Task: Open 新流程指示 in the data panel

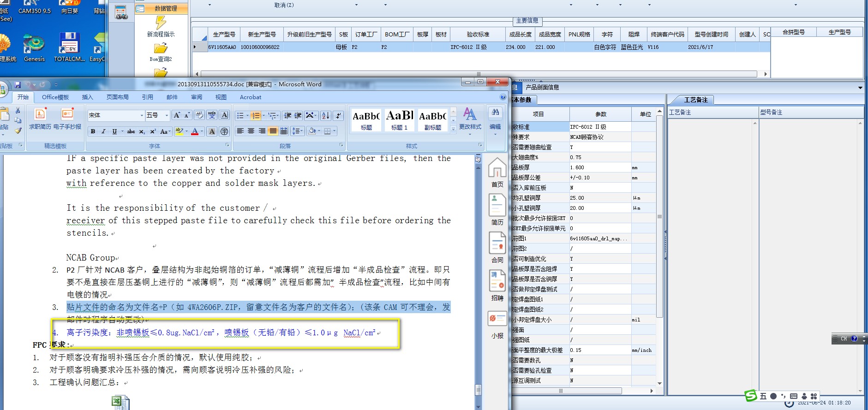Action: pyautogui.click(x=161, y=27)
